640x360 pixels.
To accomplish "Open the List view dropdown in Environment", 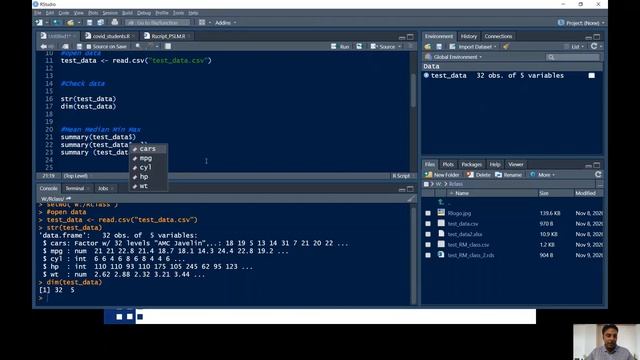I will (x=575, y=47).
